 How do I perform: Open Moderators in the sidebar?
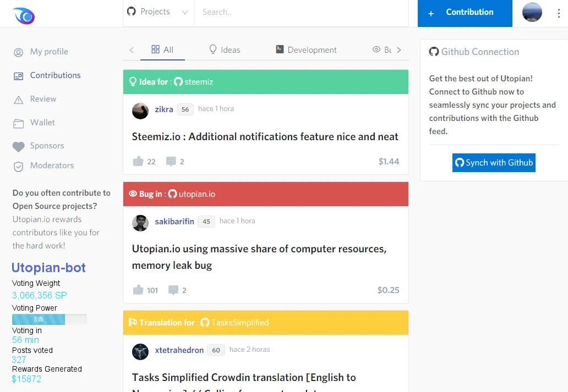coord(43,166)
